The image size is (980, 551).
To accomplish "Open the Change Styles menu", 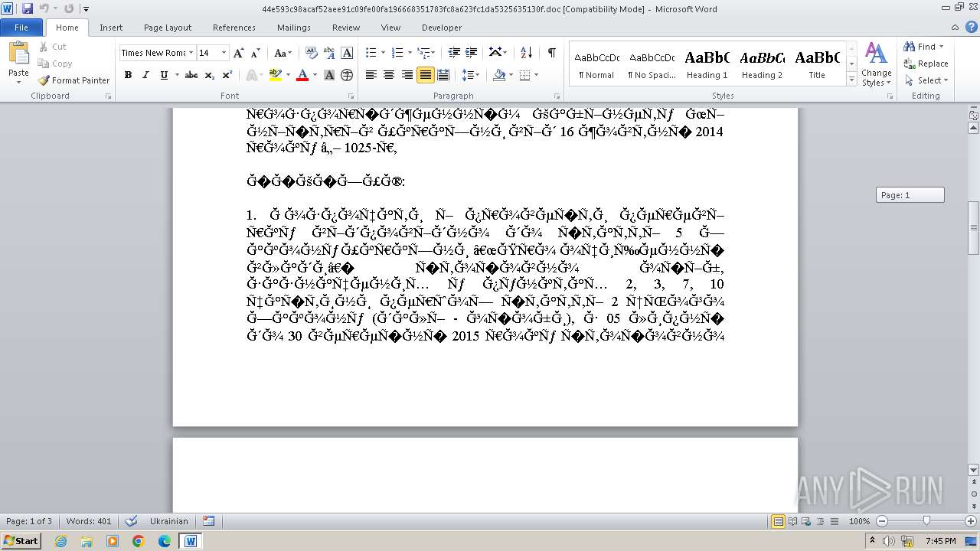I will 876,65.
